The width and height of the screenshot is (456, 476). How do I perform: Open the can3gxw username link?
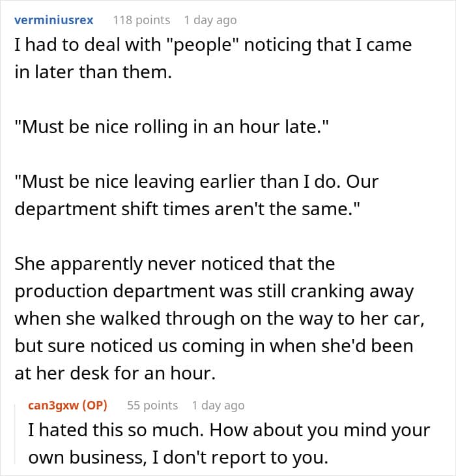coord(53,406)
